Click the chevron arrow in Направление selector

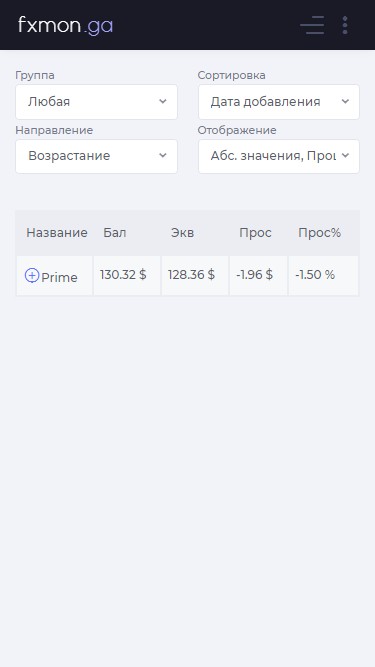coord(163,156)
